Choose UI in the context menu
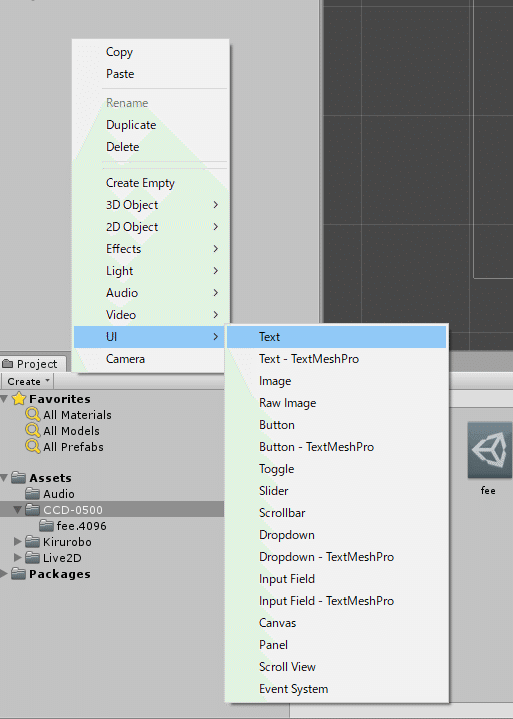513x719 pixels. pyautogui.click(x=151, y=337)
